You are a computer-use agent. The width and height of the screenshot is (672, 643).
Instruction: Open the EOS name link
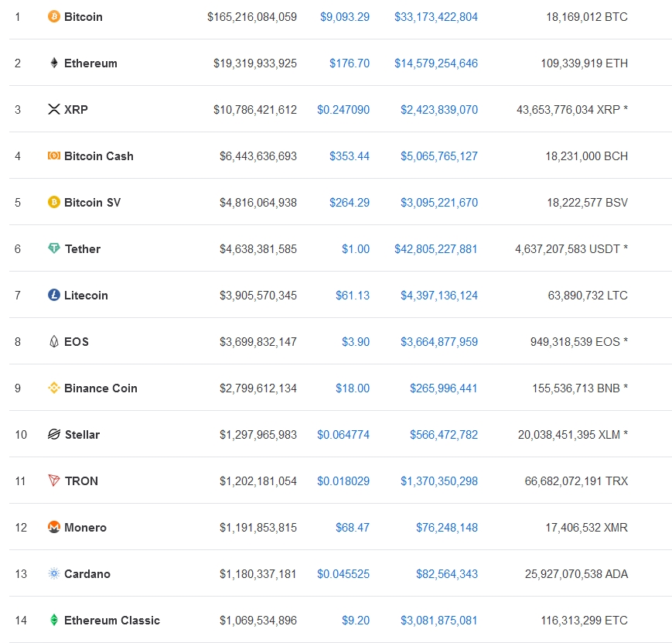[x=77, y=341]
